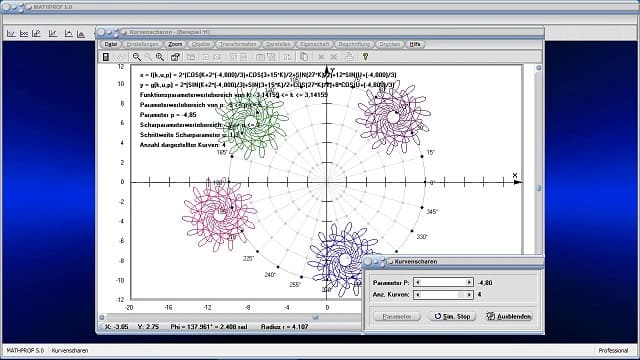The image size is (640, 360).
Task: Click the dimmed icon right of the calculator
Action: click(x=120, y=57)
